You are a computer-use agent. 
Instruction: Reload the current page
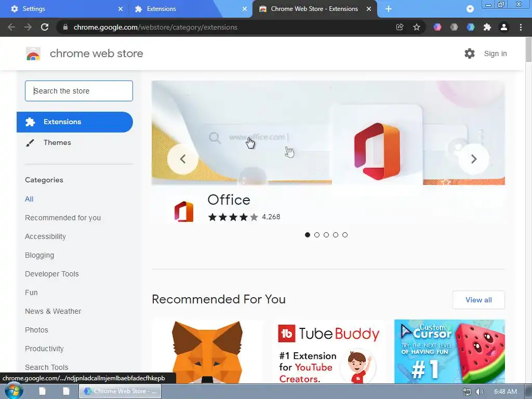pos(45,27)
